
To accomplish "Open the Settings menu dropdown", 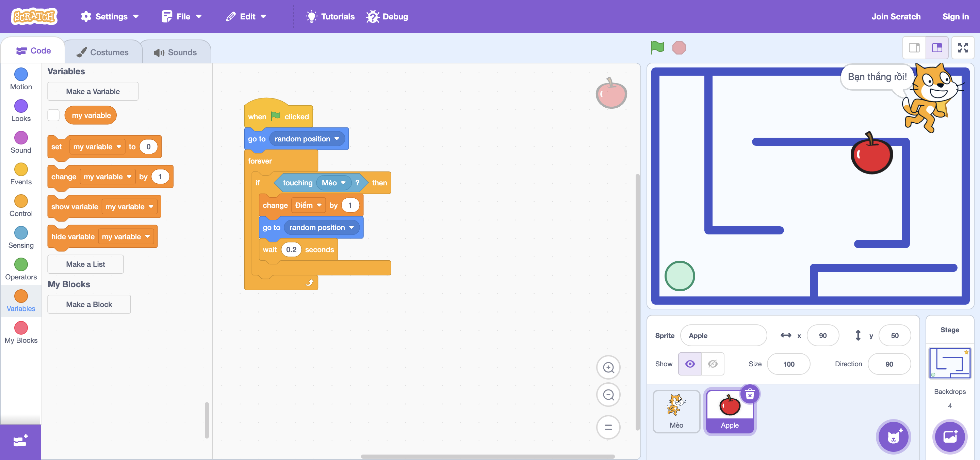I will pyautogui.click(x=110, y=16).
